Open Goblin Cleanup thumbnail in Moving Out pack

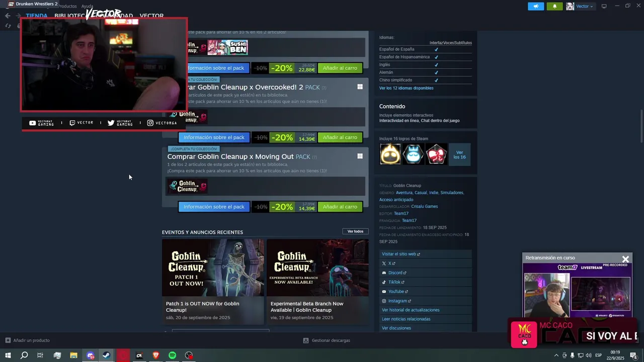point(188,186)
